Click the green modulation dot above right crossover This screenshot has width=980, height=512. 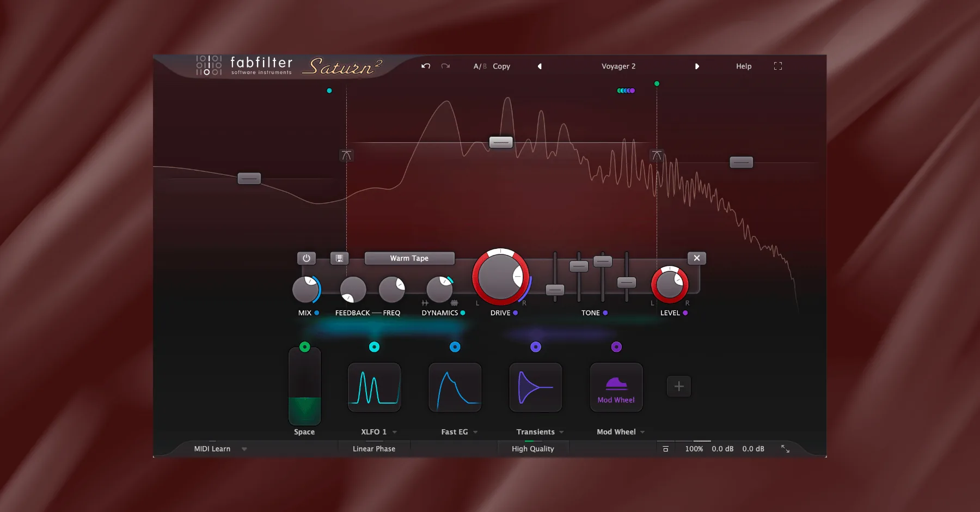pyautogui.click(x=657, y=83)
